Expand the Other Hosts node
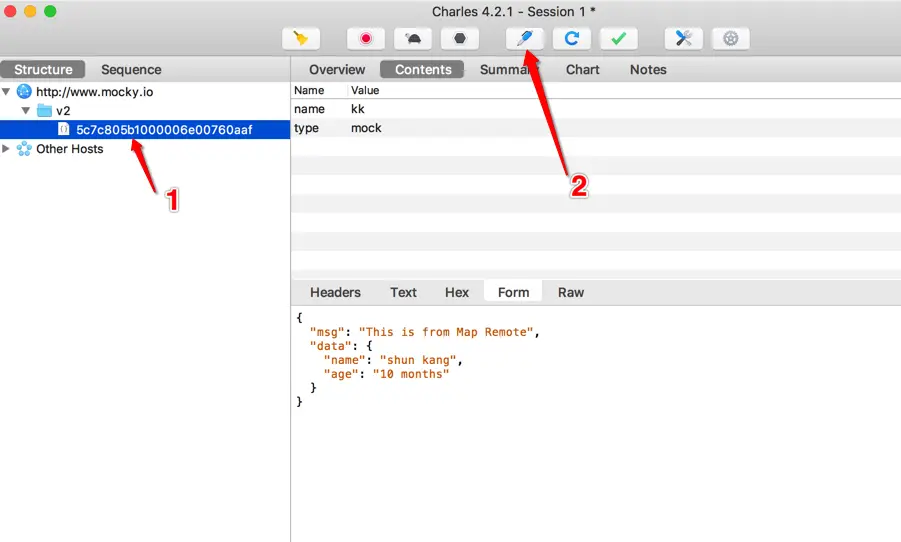 (6, 149)
